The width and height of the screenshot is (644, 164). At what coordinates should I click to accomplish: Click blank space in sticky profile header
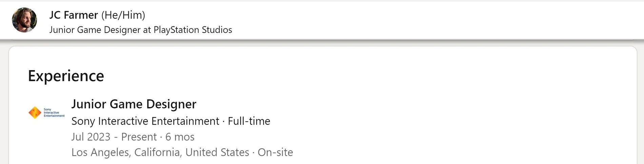click(x=441, y=20)
